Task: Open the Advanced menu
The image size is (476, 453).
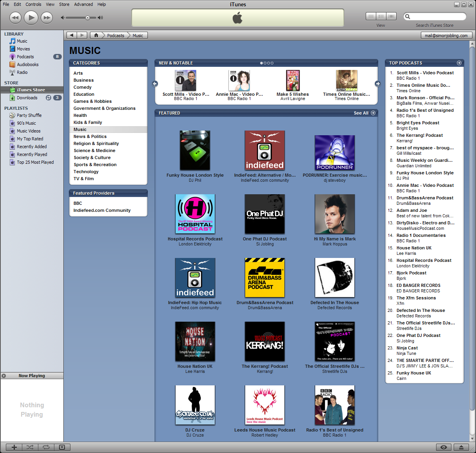Action: click(83, 4)
